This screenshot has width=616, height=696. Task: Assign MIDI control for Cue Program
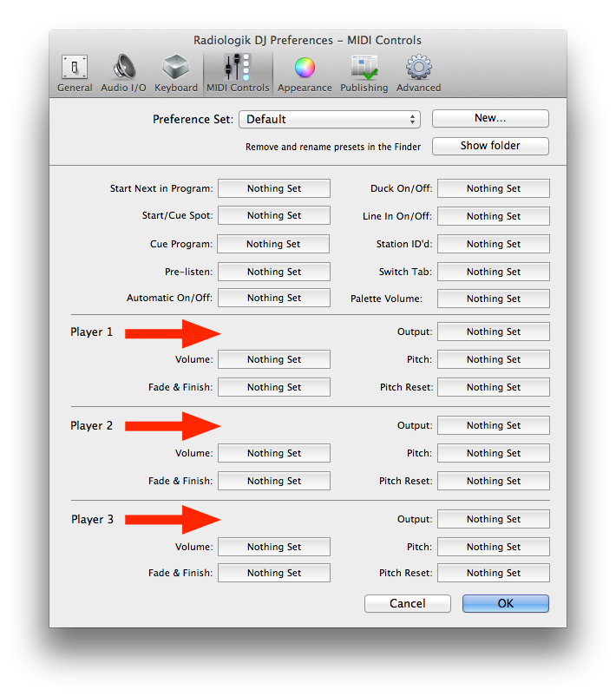[x=273, y=244]
